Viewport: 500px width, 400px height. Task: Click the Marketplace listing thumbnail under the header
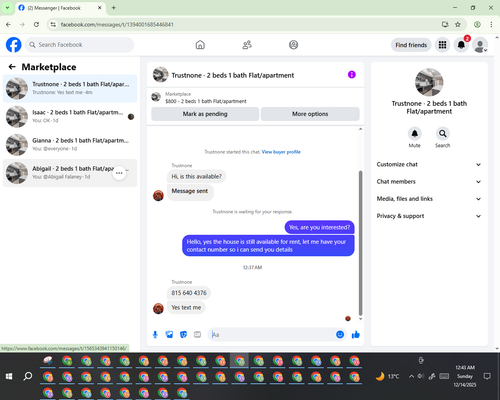156,97
